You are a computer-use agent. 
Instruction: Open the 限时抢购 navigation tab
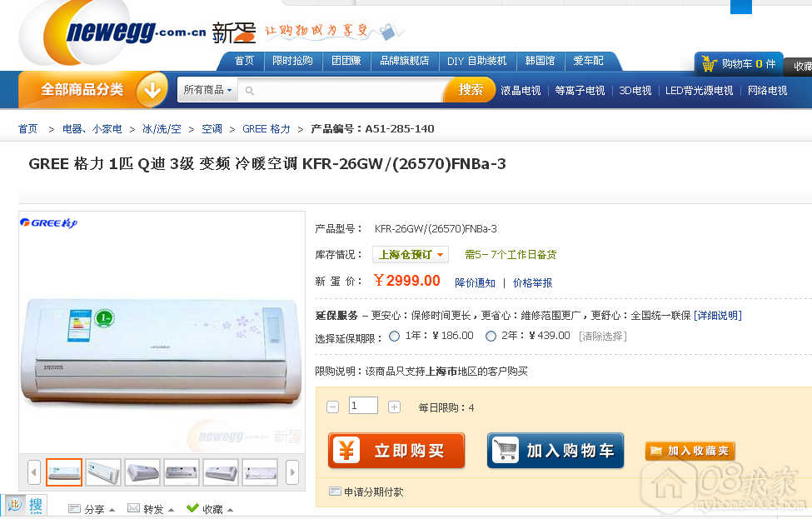(x=292, y=61)
